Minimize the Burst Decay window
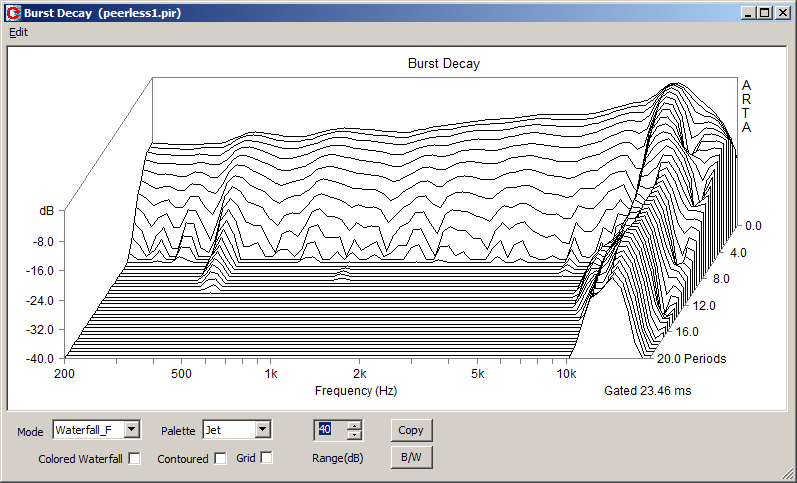797x483 pixels. (x=747, y=13)
